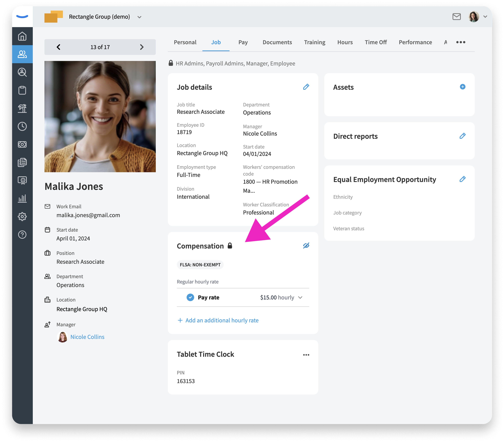Screen dimensions: 504x442
Task: Open the clock Hours icon in sidebar
Action: point(22,126)
